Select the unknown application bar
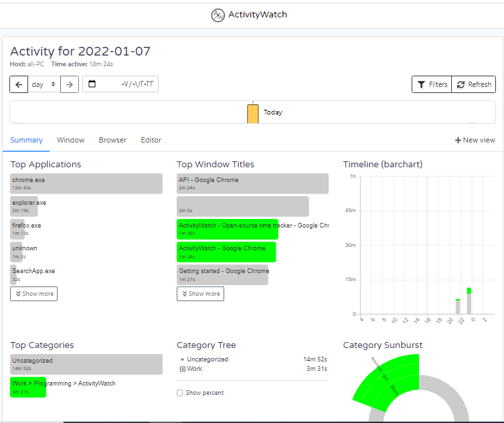The width and height of the screenshot is (504, 423). (x=16, y=252)
